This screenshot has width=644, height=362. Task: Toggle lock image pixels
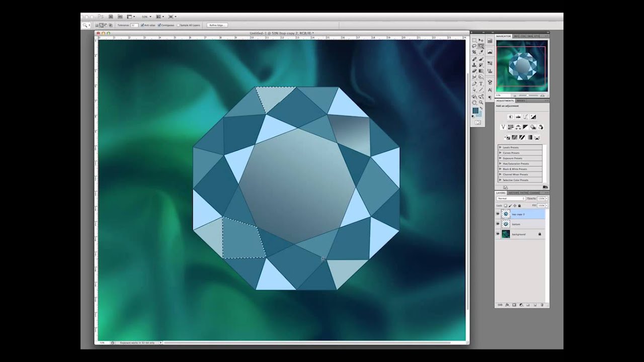point(510,206)
